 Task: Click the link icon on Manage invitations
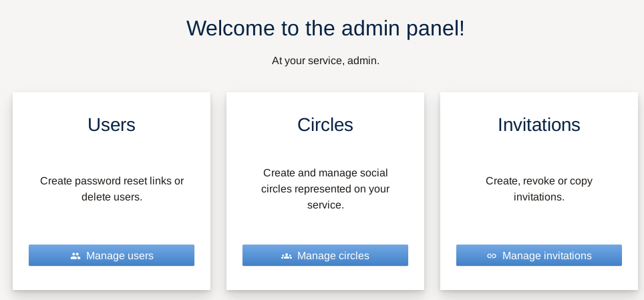492,256
